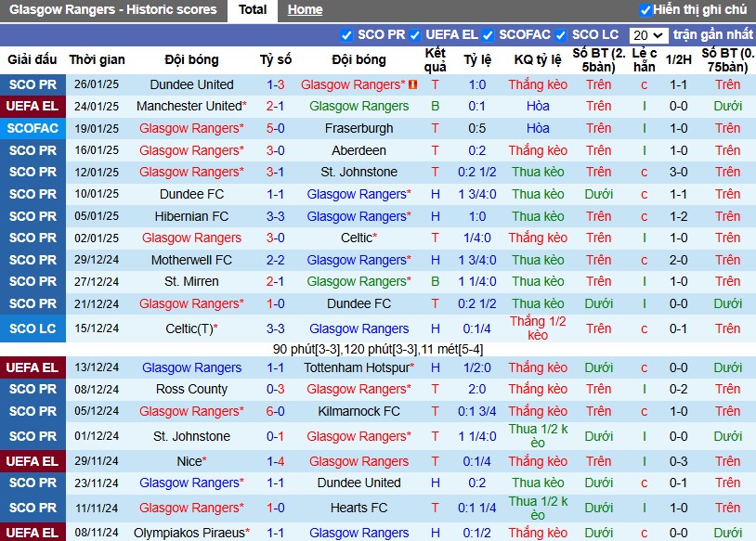
Task: Click the date 27/12/24
Action: pyautogui.click(x=97, y=281)
